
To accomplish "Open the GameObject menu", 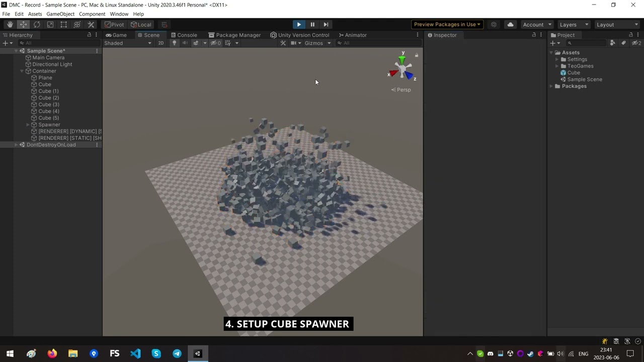I will (60, 14).
